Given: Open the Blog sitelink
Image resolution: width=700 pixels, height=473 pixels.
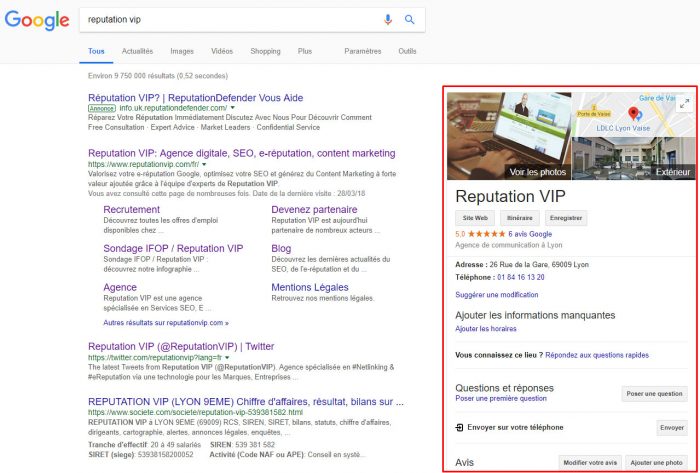Looking at the screenshot, I should pos(281,249).
